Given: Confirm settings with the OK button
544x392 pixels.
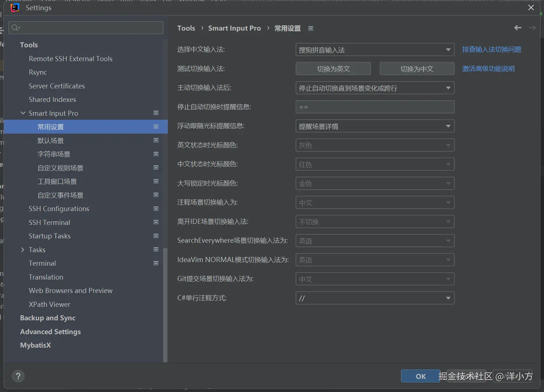Looking at the screenshot, I should point(421,376).
